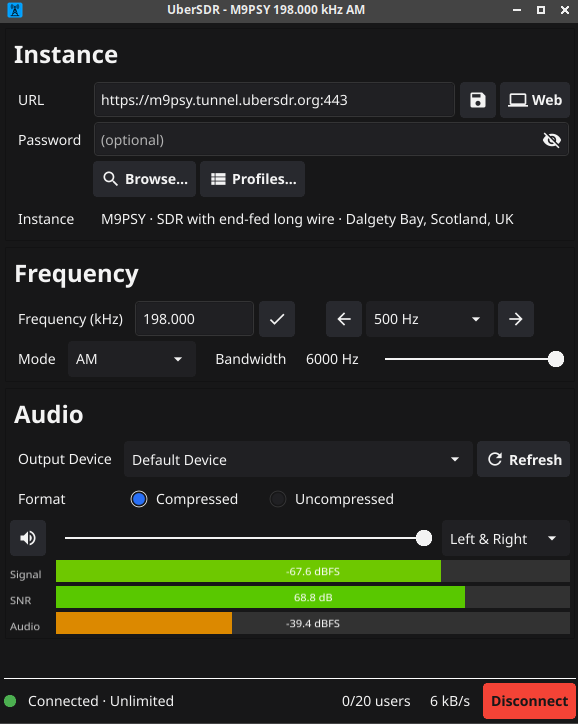Viewport: 578px width, 724px height.
Task: Close the UberSDR window
Action: click(x=565, y=10)
